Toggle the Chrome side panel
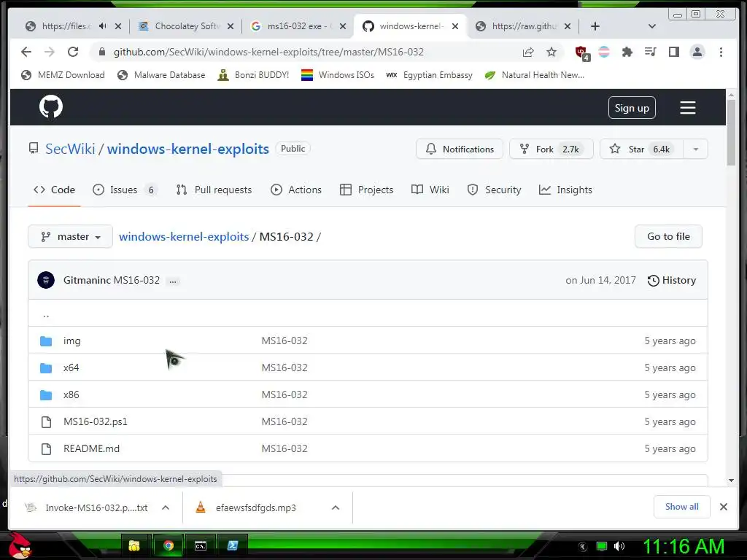 [x=673, y=52]
